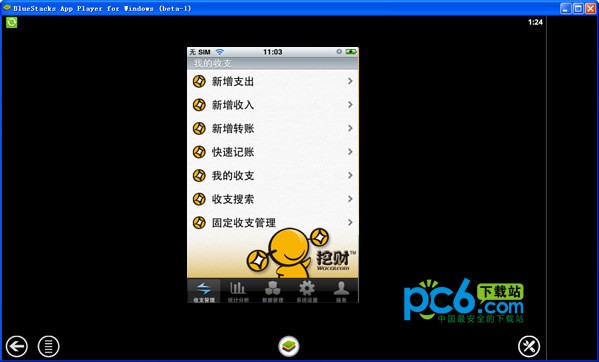
Task: Switch to the 统计分析 chart tab
Action: coord(238,291)
